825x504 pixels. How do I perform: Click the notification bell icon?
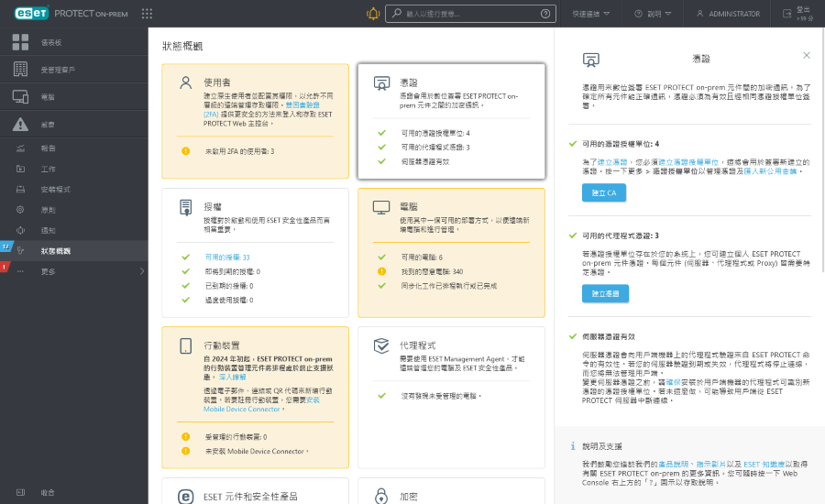coord(372,14)
